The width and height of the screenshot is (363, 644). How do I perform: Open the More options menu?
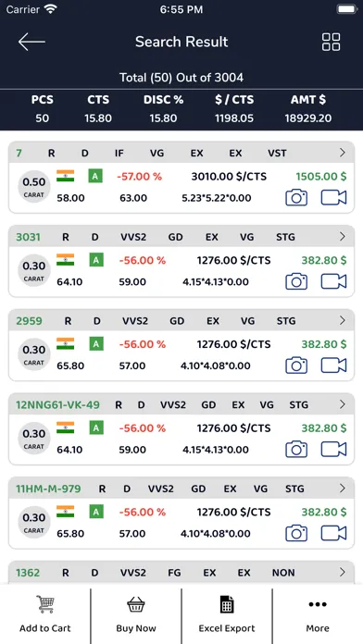click(x=318, y=614)
